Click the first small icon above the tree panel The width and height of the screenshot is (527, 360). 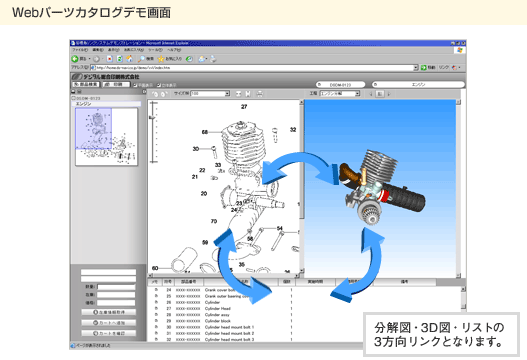73,91
